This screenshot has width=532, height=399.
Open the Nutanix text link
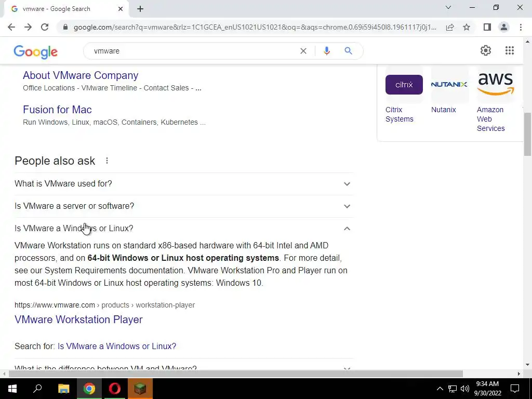click(x=444, y=110)
